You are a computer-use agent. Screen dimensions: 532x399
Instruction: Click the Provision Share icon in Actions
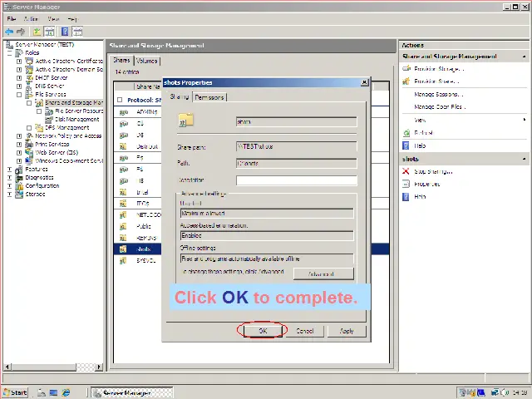point(406,81)
